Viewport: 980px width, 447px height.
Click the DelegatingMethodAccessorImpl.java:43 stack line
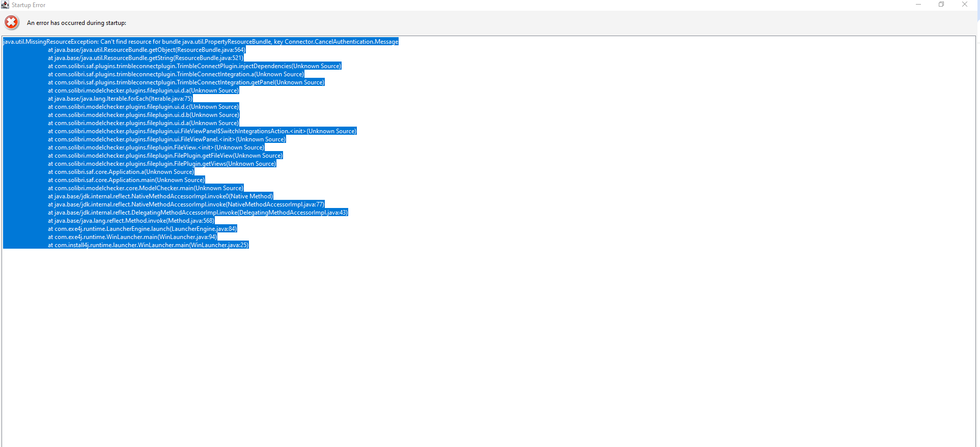pyautogui.click(x=198, y=213)
